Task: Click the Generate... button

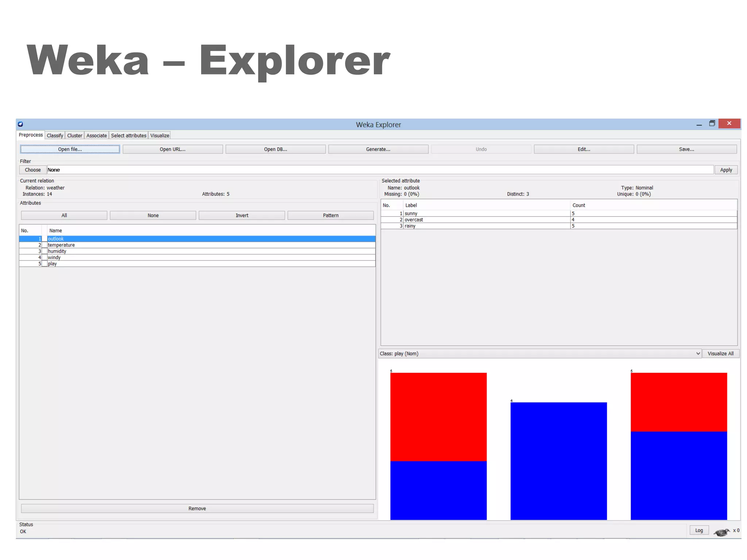Action: click(x=378, y=149)
